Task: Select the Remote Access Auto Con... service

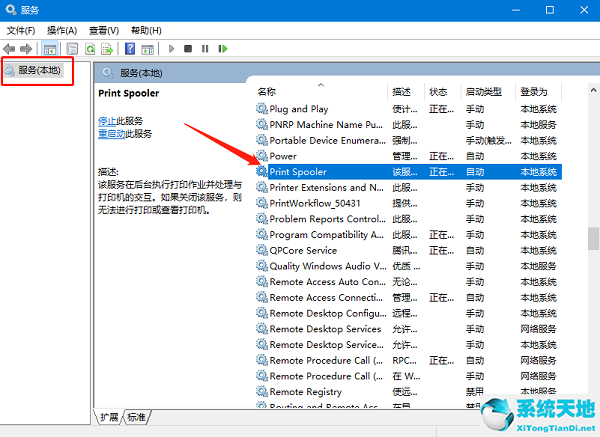Action: click(328, 282)
